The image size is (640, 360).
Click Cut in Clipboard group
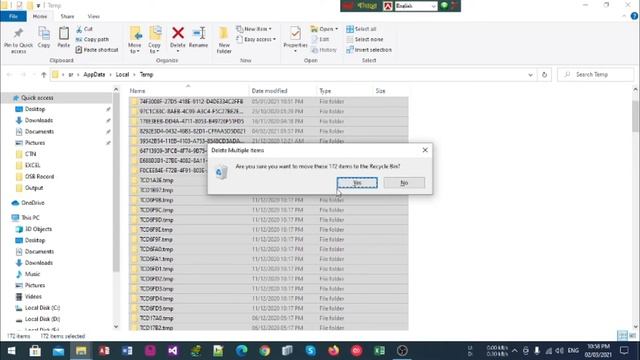(84, 29)
